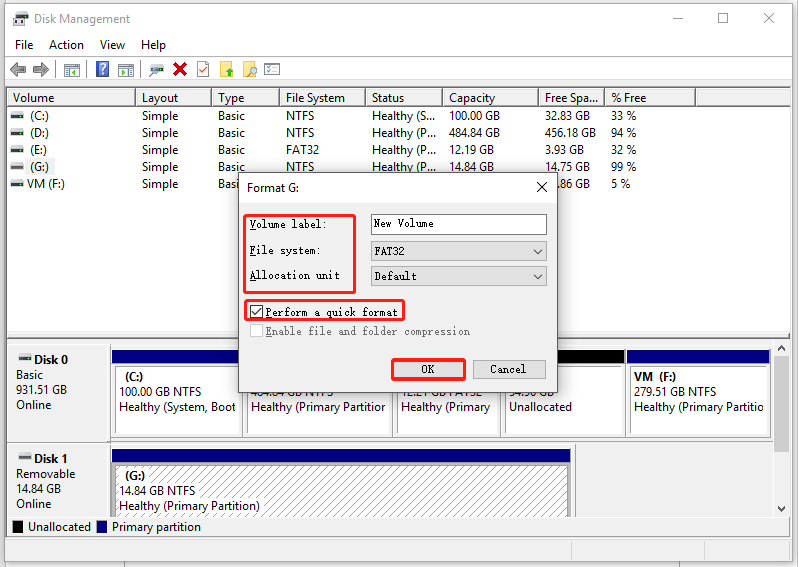
Task: Minimize the Disk Management window
Action: pos(678,19)
